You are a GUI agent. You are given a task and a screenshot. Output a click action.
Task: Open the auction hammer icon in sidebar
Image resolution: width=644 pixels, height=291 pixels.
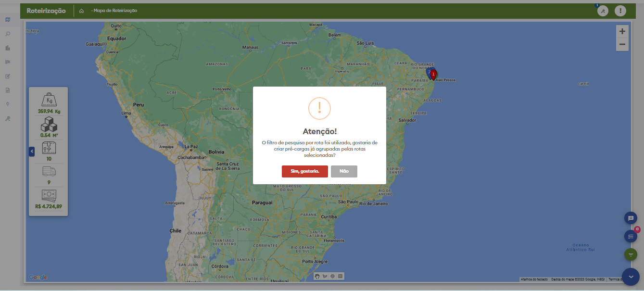[8, 118]
